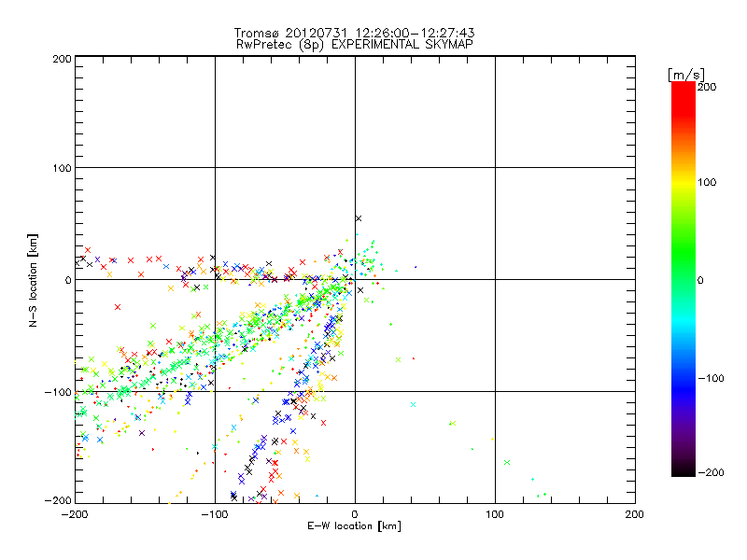This screenshot has height=560, width=747.
Task: Click the colorbar tick label 100
Action: point(707,182)
